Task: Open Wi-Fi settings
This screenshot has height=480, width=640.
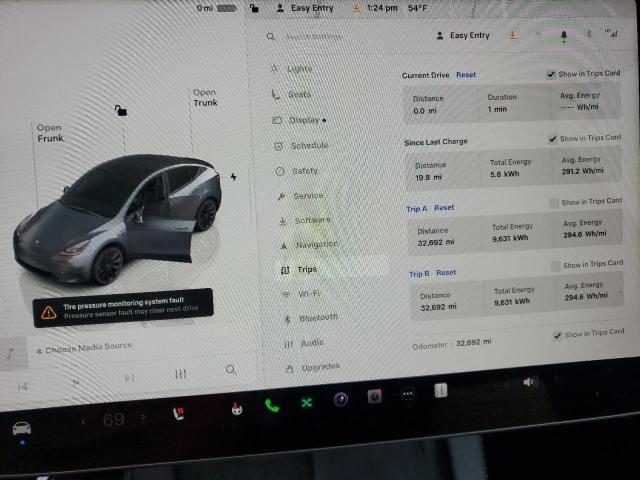Action: pos(301,293)
